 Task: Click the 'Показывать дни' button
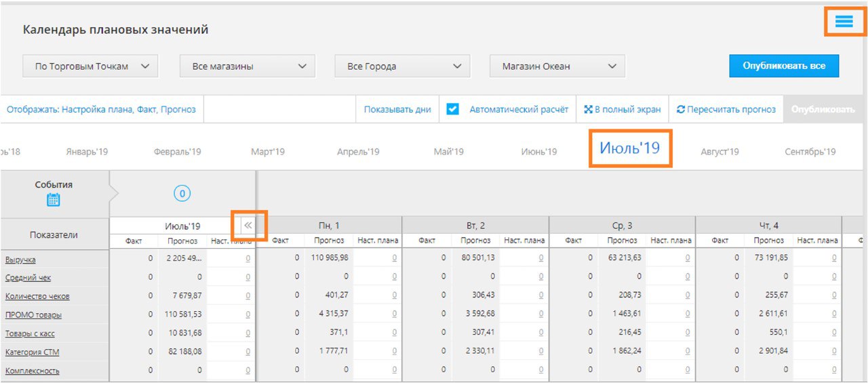point(397,110)
